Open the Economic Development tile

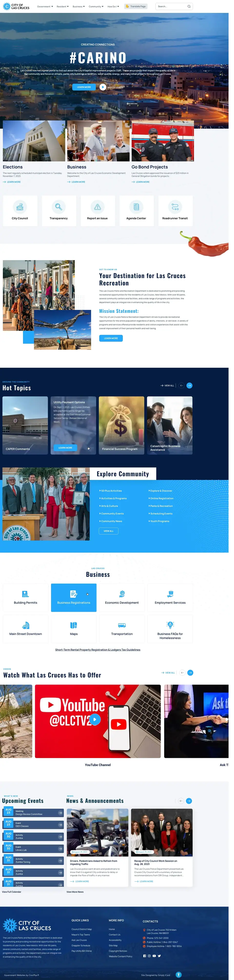122,597
